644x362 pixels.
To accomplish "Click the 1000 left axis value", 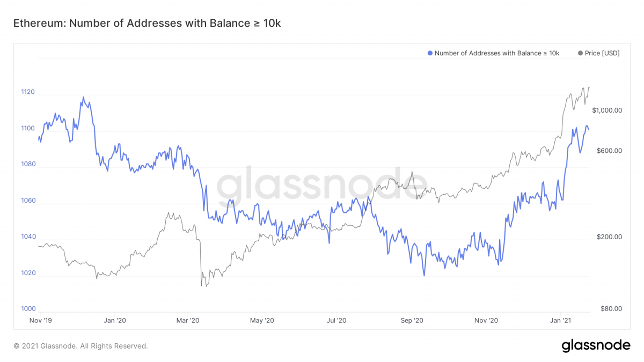I will (x=28, y=309).
